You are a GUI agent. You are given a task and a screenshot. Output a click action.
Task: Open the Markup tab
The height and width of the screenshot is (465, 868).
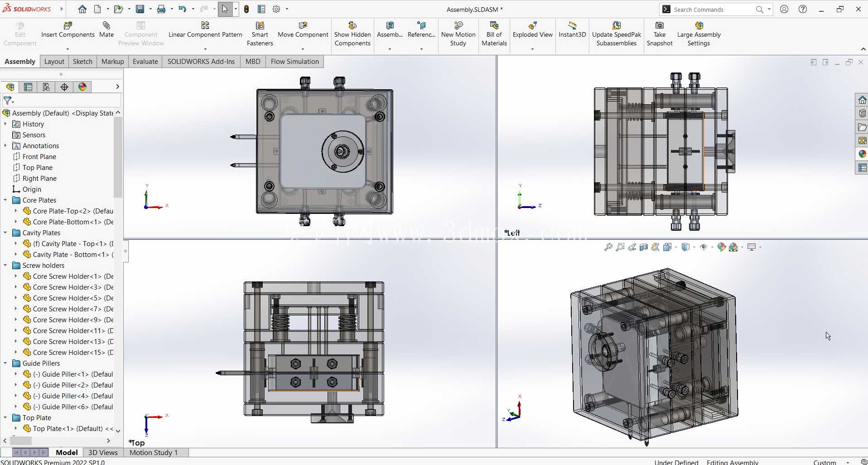(113, 62)
